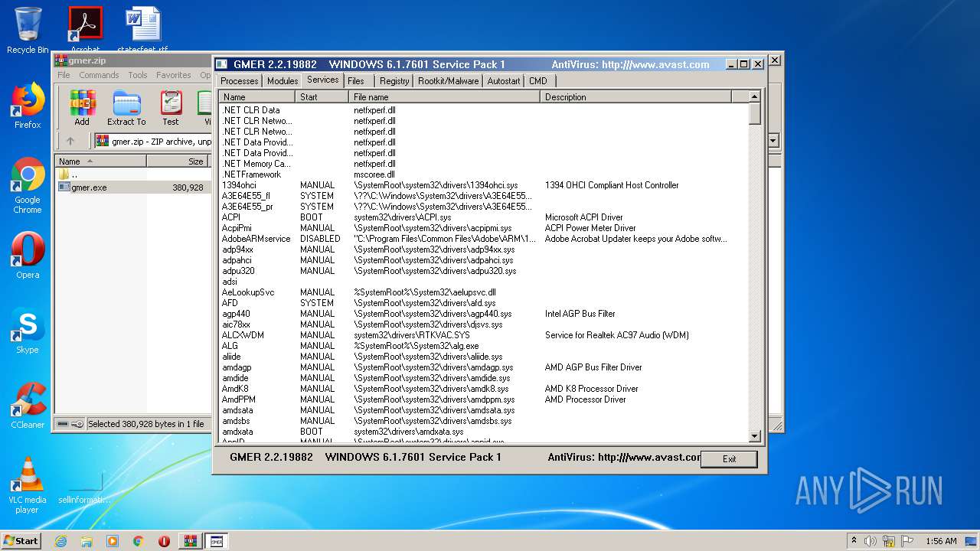Open Windows Media Player taskbar icon
Screen dimensions: 980x551
113,541
